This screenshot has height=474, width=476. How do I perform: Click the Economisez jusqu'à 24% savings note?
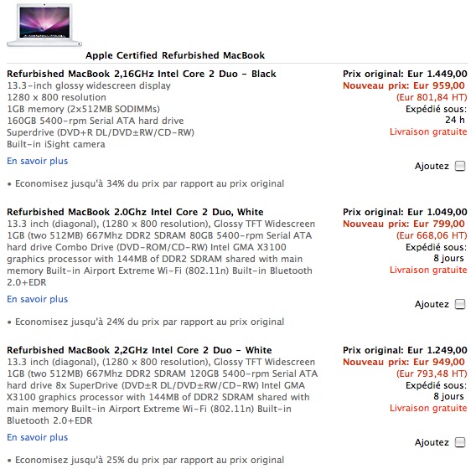pos(146,322)
